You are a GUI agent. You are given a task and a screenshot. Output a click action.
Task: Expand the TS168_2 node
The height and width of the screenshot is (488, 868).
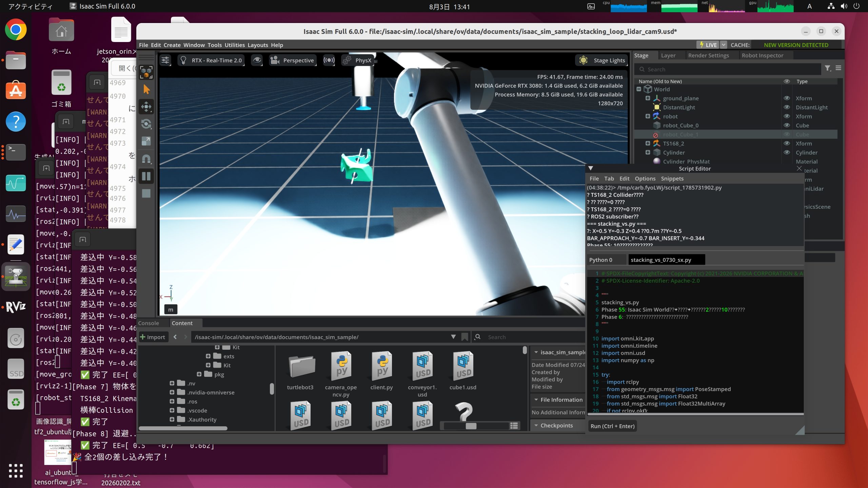tap(648, 143)
